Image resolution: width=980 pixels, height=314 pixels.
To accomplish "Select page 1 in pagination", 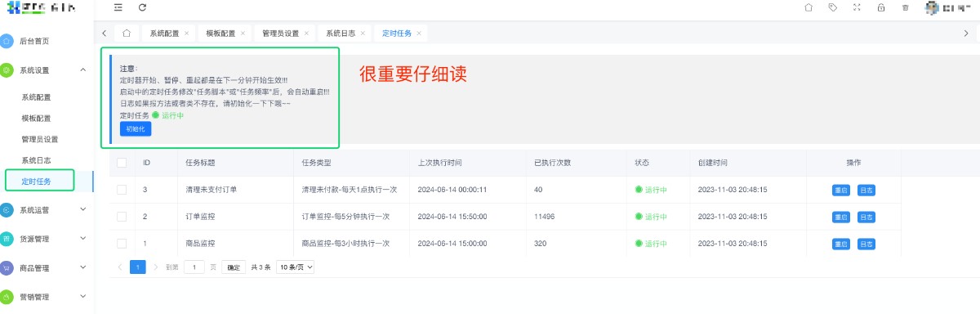I will pos(139,267).
